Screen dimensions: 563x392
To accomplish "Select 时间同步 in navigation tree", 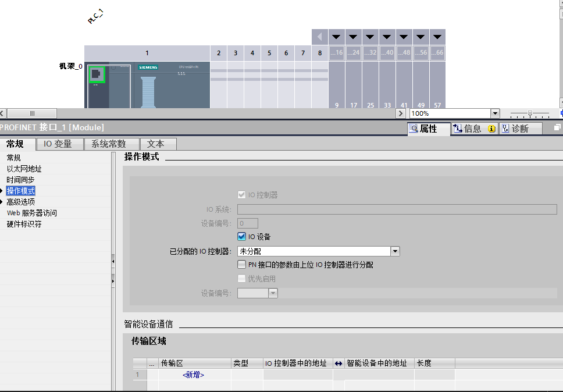I will (20, 180).
